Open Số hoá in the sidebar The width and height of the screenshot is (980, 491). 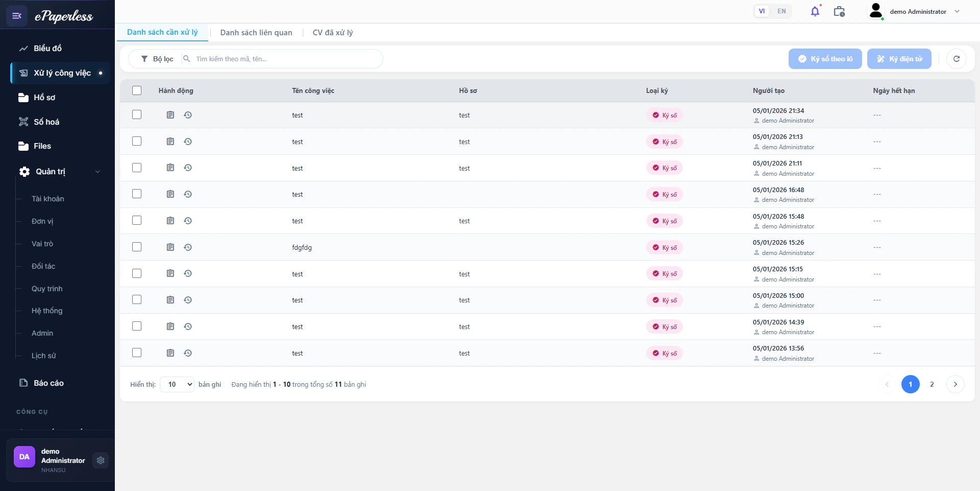click(60, 122)
